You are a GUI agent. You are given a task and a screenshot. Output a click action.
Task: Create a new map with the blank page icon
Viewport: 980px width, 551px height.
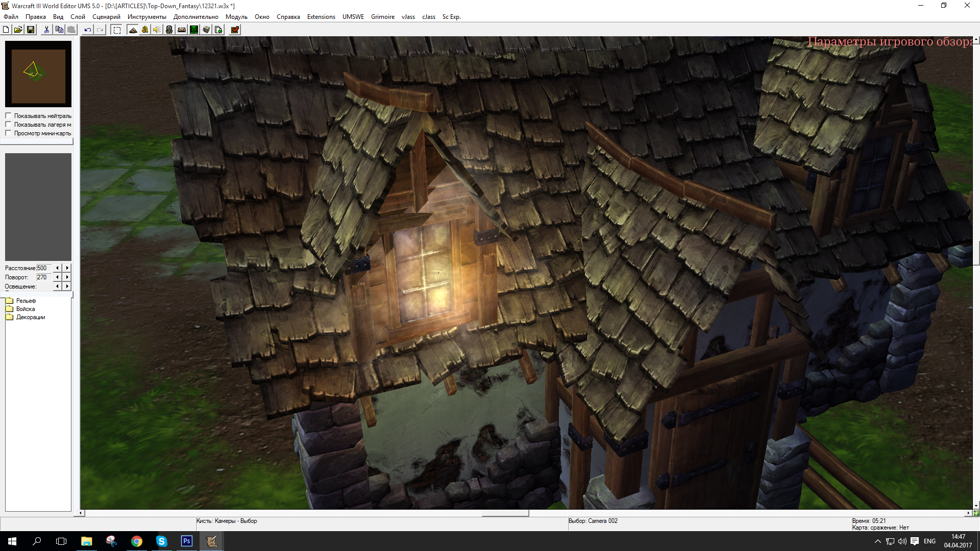tap(6, 30)
